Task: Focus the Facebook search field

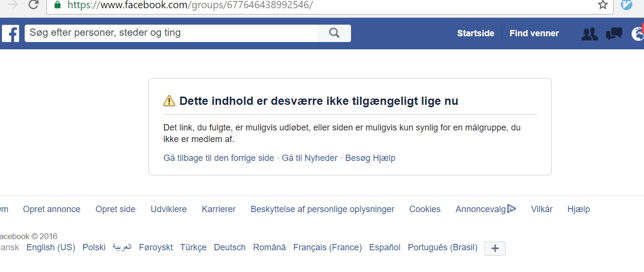Action: click(171, 33)
